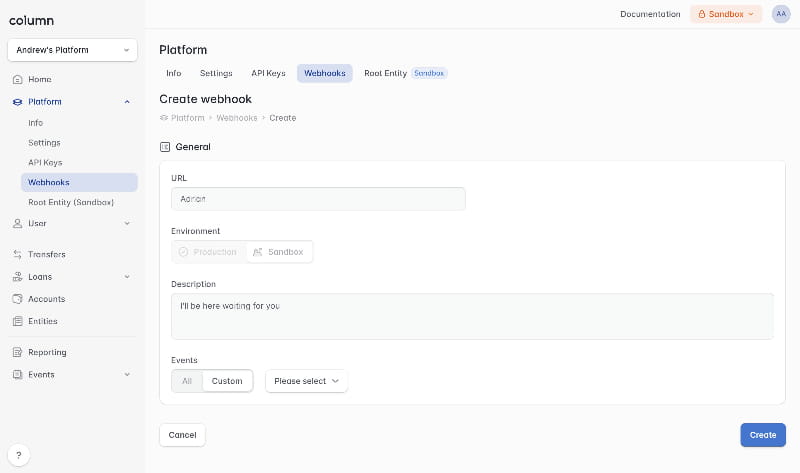Click the Platform stack icon in sidebar
The height and width of the screenshot is (473, 800).
click(x=17, y=102)
